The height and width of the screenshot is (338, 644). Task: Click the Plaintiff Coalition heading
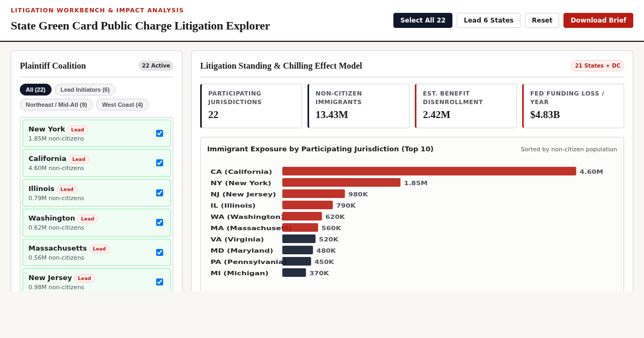(x=53, y=66)
